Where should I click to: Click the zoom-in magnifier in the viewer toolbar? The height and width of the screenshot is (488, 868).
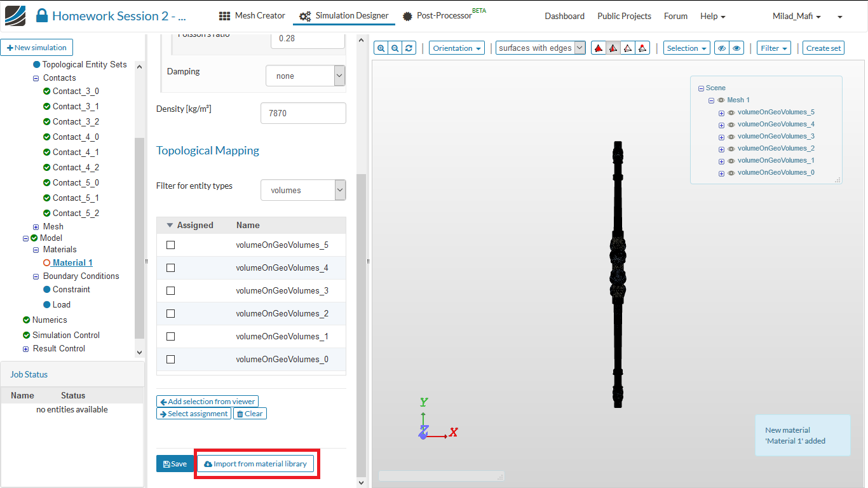point(381,48)
